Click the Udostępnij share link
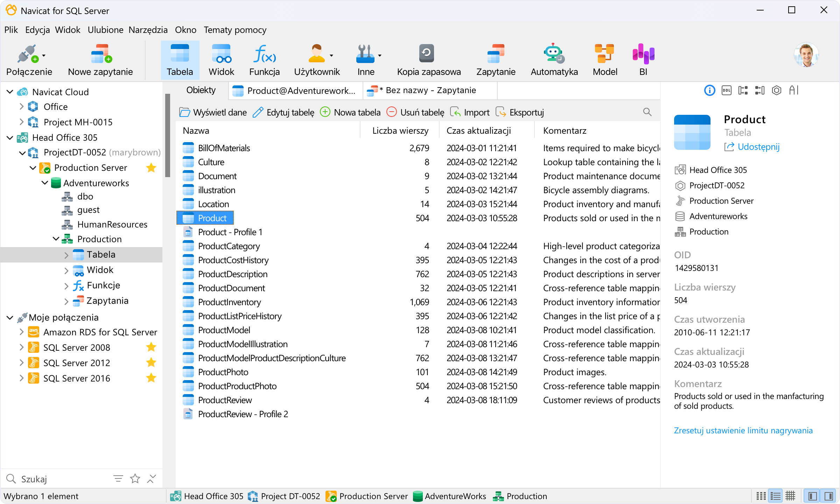Image resolution: width=840 pixels, height=504 pixels. [x=752, y=147]
